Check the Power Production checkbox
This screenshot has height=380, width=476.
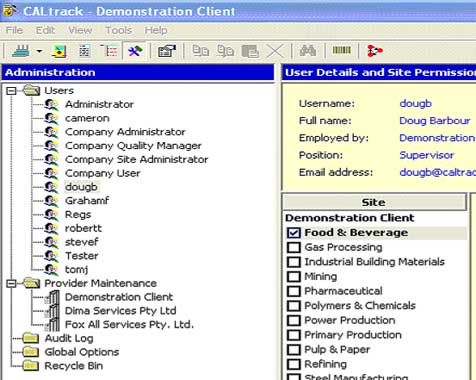[294, 320]
